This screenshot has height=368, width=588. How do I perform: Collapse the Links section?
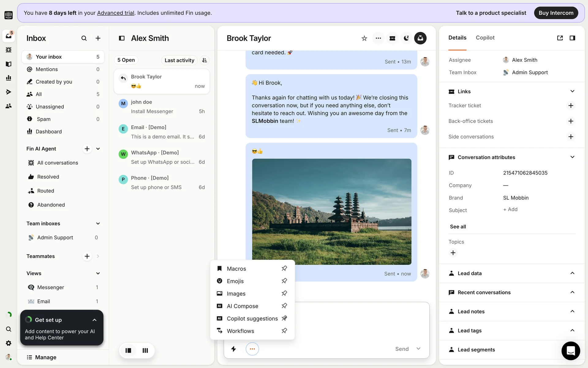tap(572, 91)
